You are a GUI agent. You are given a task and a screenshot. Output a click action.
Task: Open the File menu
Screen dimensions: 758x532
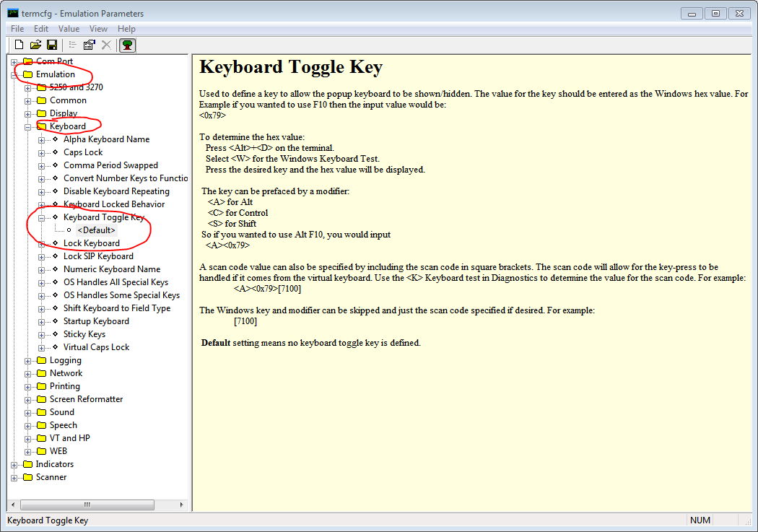17,29
